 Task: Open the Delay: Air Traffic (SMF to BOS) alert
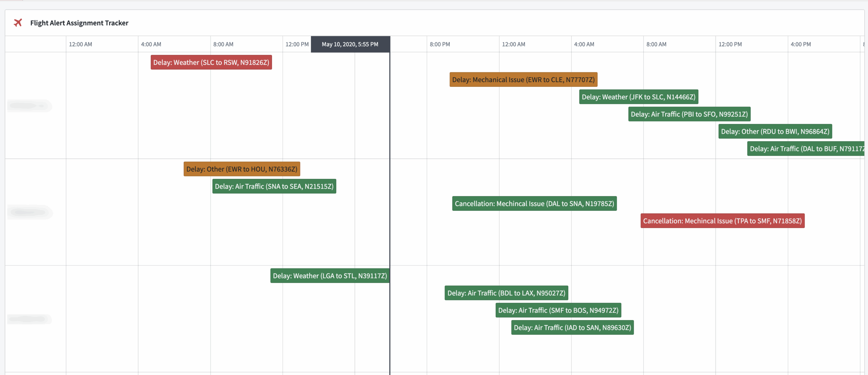558,310
